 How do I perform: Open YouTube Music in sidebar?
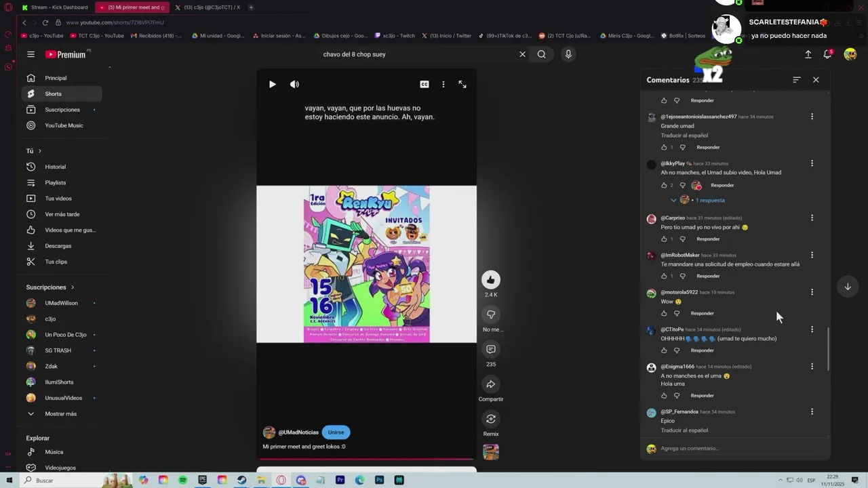point(62,125)
